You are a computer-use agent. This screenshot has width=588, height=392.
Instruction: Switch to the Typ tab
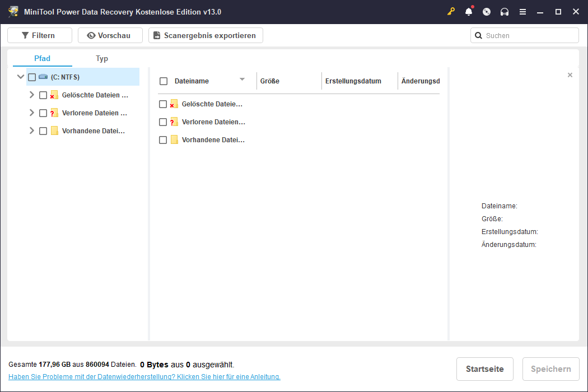click(x=101, y=58)
